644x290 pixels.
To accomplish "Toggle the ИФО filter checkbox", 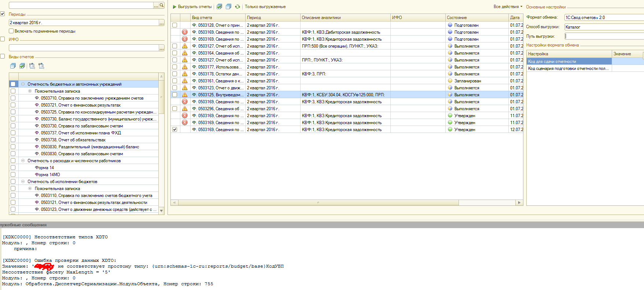I will [3, 39].
